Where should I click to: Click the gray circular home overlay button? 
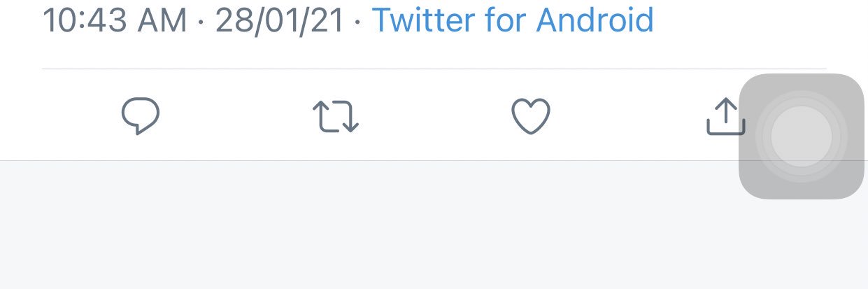click(x=801, y=136)
